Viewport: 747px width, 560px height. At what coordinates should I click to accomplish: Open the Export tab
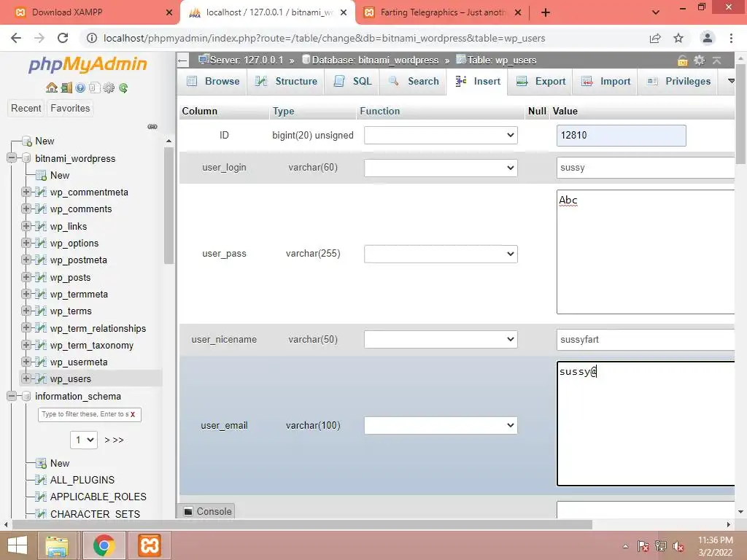(x=541, y=82)
